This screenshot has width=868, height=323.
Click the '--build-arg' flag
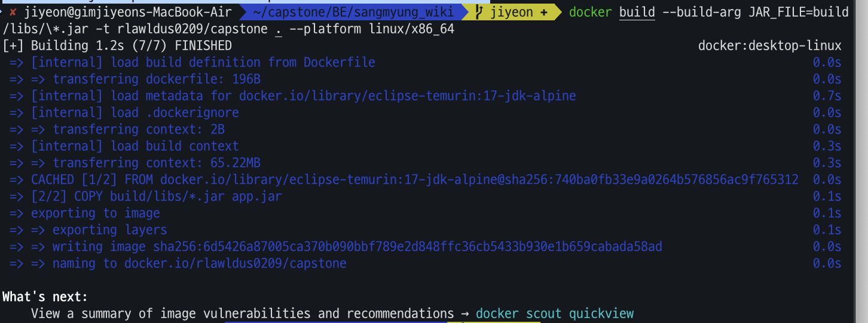tap(702, 12)
